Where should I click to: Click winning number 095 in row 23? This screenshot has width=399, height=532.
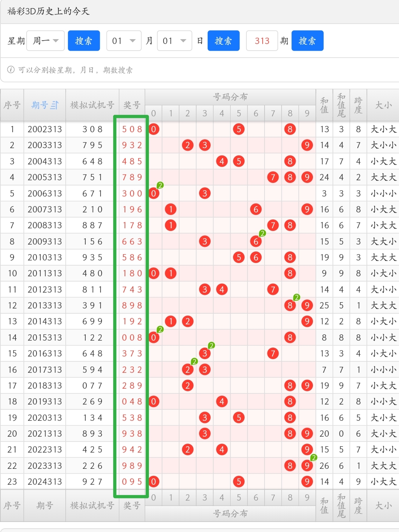[x=132, y=482]
